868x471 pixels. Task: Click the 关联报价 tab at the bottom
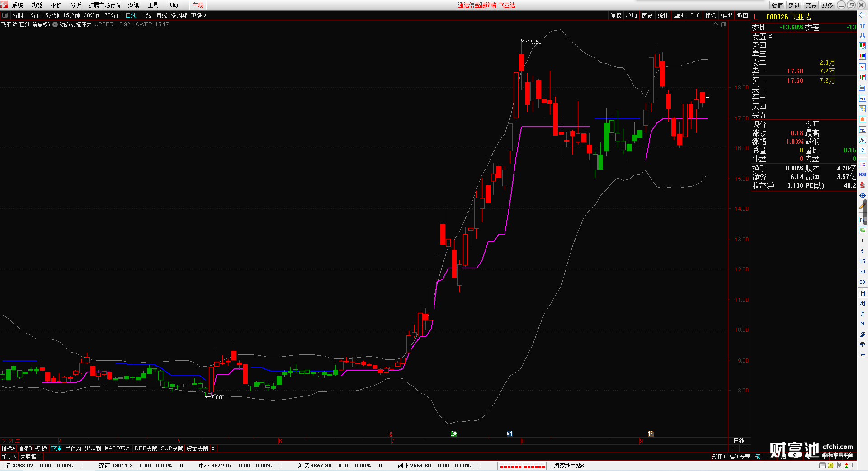tap(31, 457)
